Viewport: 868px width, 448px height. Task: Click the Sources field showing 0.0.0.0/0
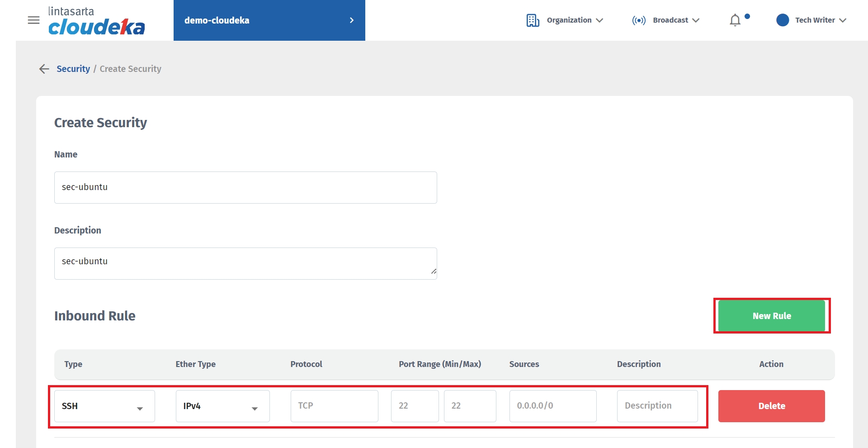pos(552,406)
